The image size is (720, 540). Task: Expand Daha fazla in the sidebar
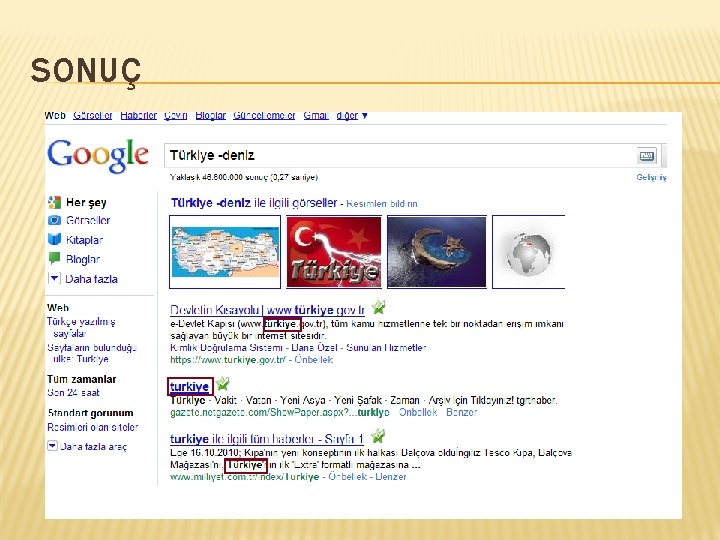click(83, 279)
